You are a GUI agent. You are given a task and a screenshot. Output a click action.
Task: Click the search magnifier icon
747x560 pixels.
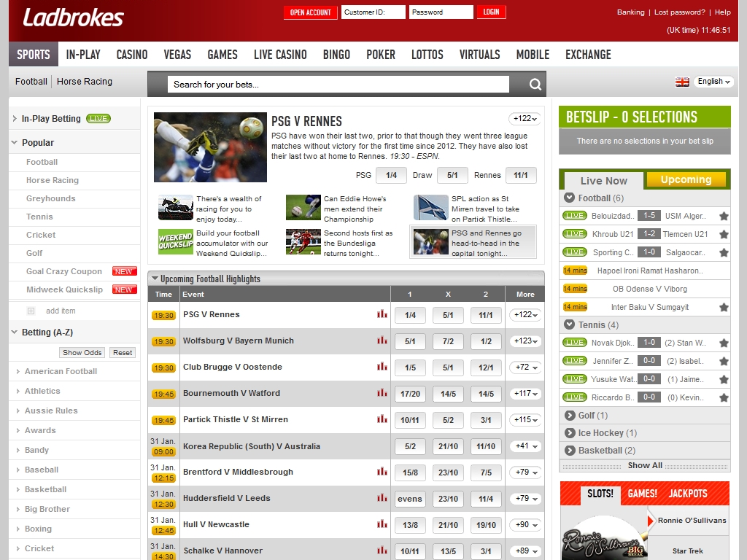click(535, 85)
